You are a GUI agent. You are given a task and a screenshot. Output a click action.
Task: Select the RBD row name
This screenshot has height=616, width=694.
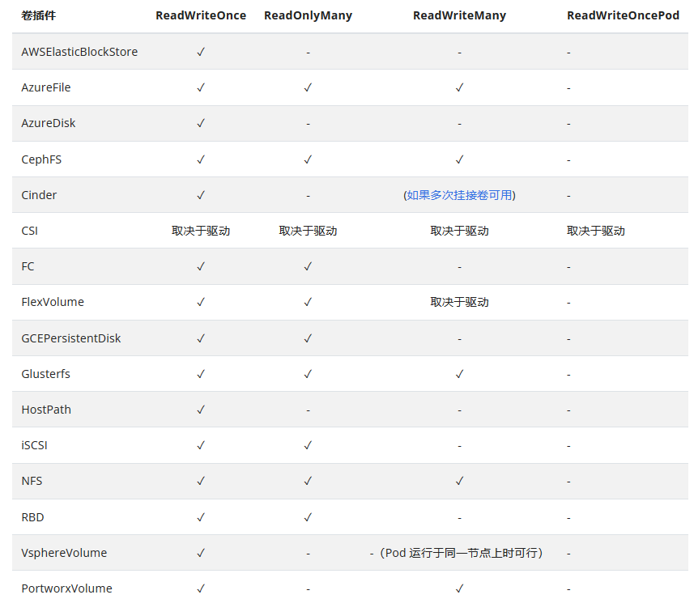[32, 517]
